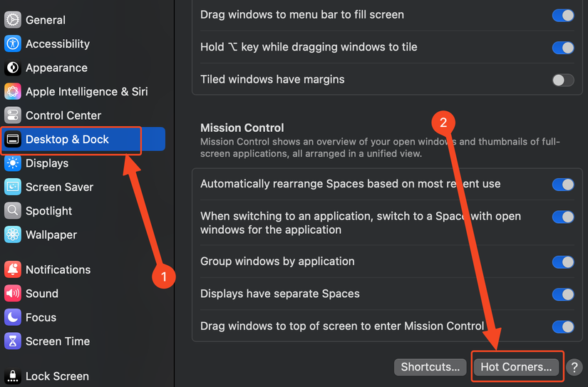Toggle Displays have separate Spaces

click(563, 294)
